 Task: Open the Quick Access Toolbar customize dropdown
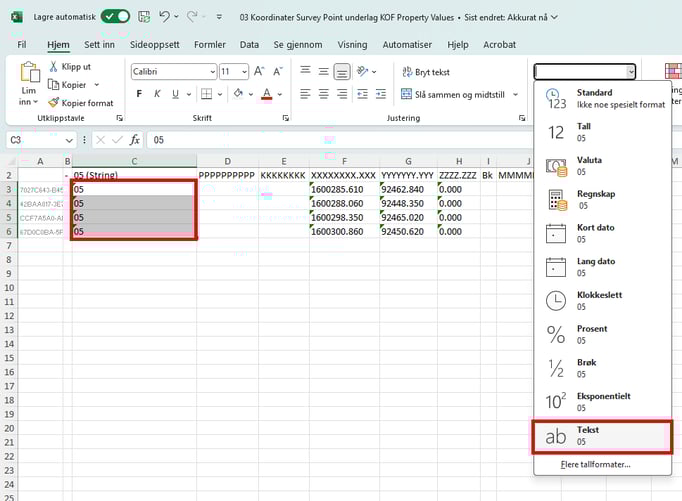[219, 17]
